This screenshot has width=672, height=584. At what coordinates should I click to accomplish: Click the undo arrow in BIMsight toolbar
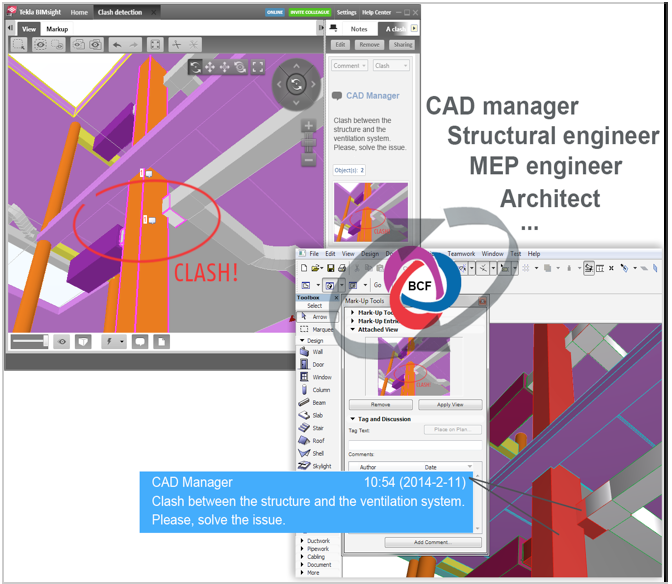(x=117, y=44)
